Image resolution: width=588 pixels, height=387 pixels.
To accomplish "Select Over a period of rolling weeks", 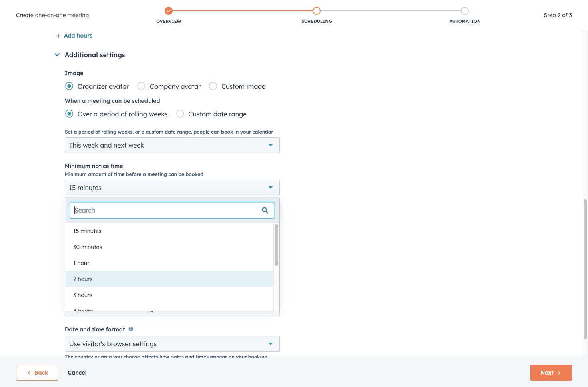I will [x=69, y=114].
